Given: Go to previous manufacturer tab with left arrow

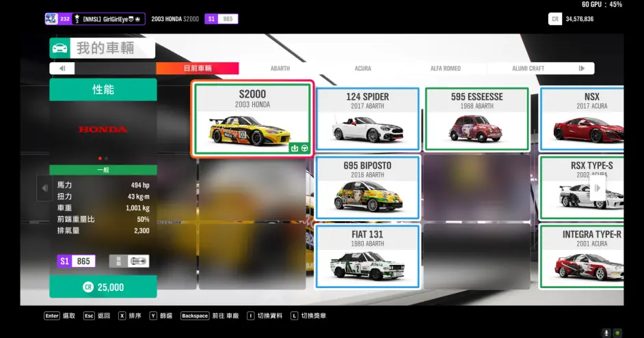Looking at the screenshot, I should click(62, 68).
